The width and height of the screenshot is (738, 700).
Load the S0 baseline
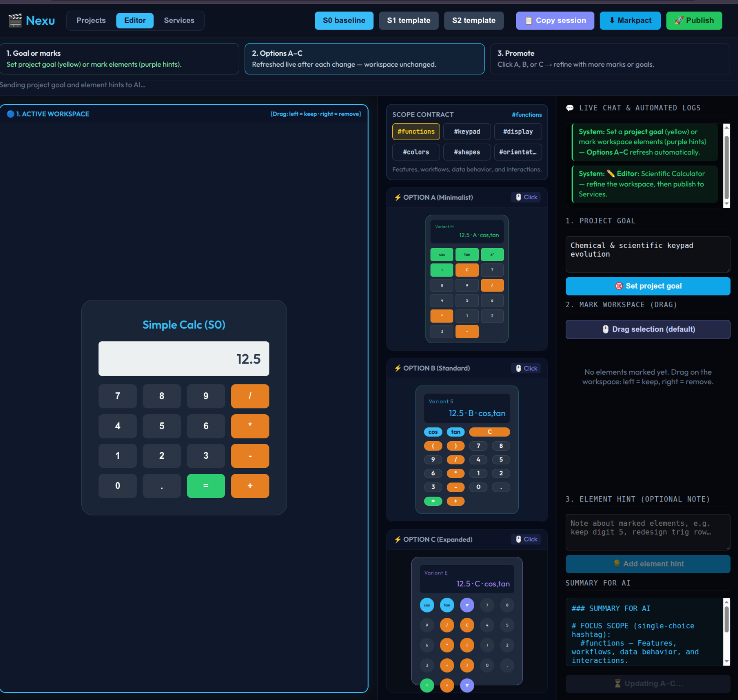(344, 20)
